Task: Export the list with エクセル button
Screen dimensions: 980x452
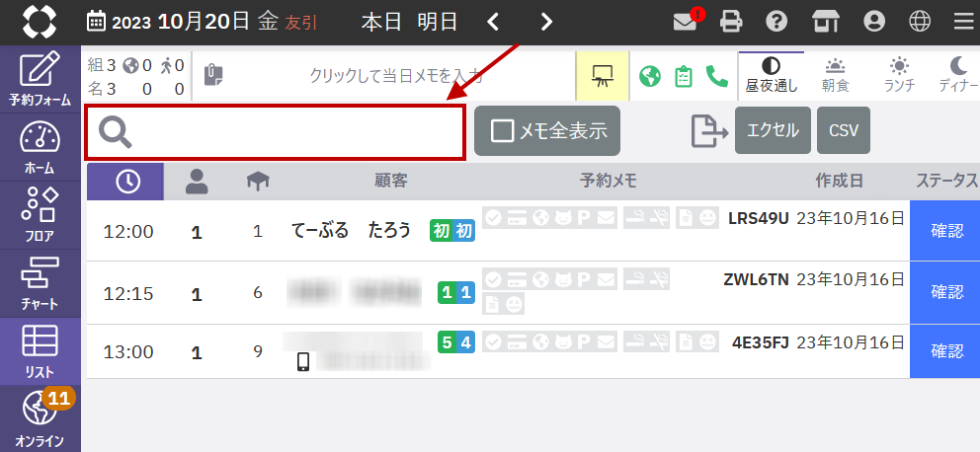Action: [773, 131]
